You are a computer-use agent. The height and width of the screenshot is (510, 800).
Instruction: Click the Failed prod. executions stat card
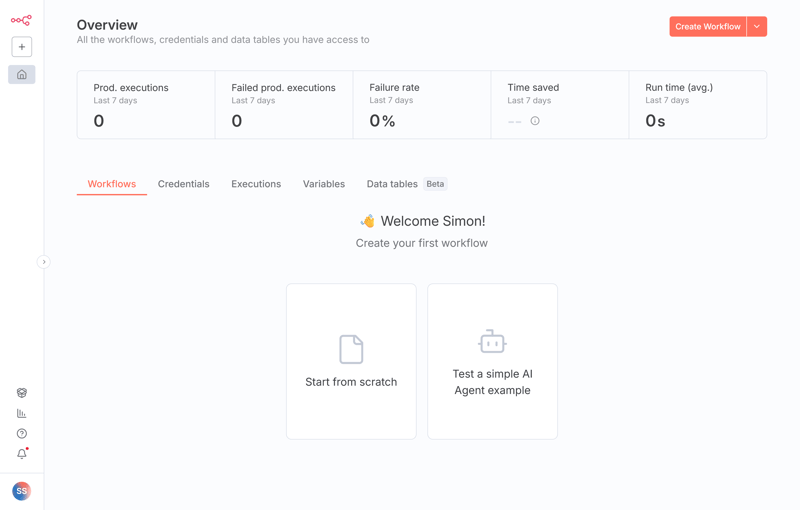click(x=284, y=105)
